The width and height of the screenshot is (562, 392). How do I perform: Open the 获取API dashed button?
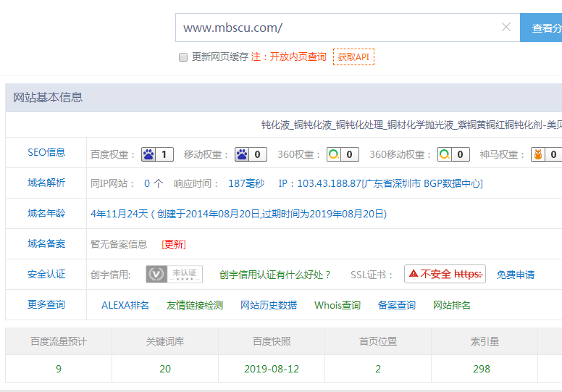pos(353,57)
